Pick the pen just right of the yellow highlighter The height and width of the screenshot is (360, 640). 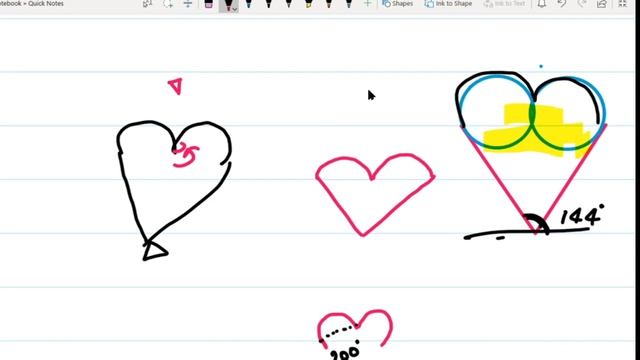329,4
